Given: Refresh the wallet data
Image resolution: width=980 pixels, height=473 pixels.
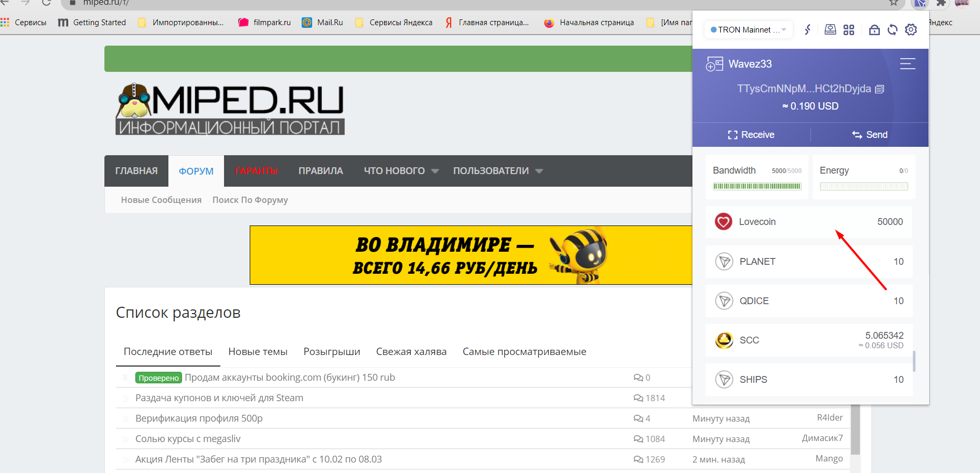Looking at the screenshot, I should [x=892, y=30].
